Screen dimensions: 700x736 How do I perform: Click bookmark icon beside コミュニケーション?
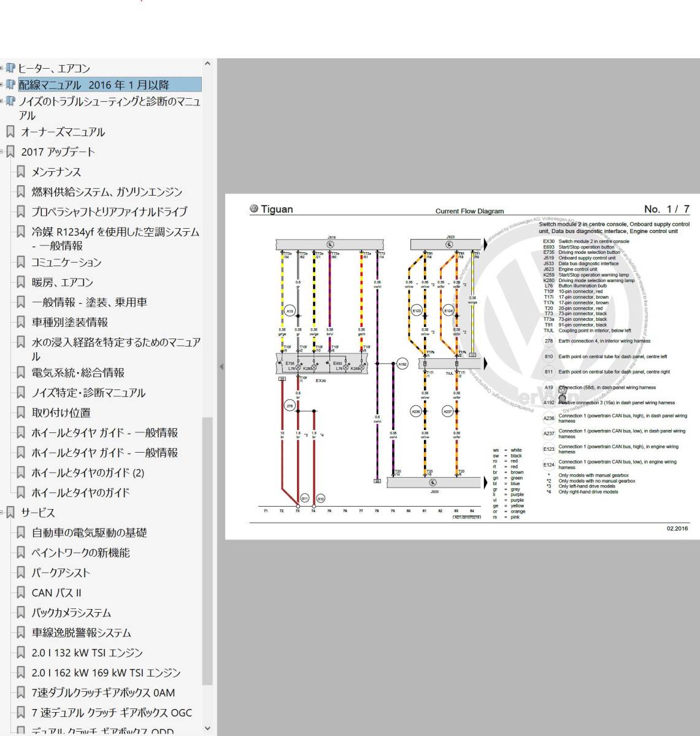pyautogui.click(x=20, y=263)
